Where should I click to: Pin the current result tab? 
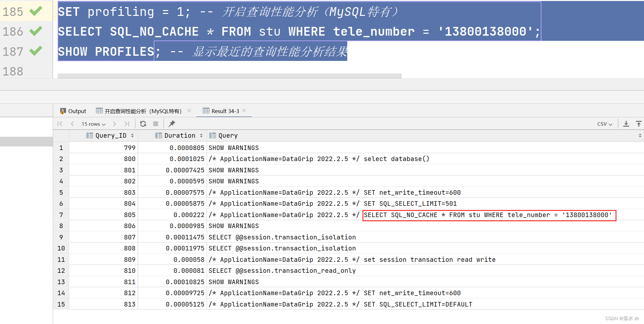[172, 124]
